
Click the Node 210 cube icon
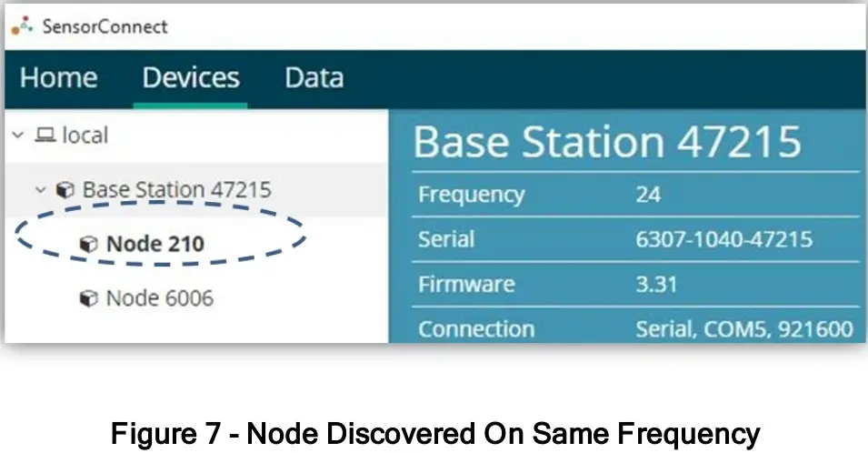click(x=88, y=244)
